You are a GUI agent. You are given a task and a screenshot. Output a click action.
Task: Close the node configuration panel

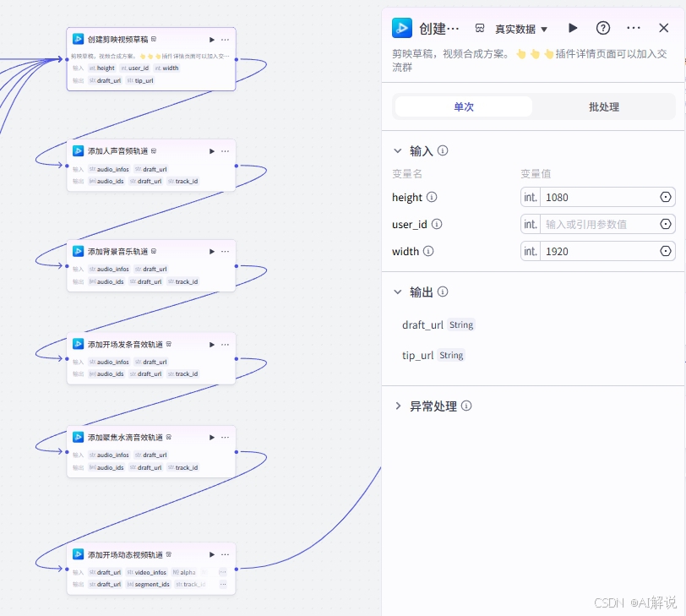coord(663,29)
